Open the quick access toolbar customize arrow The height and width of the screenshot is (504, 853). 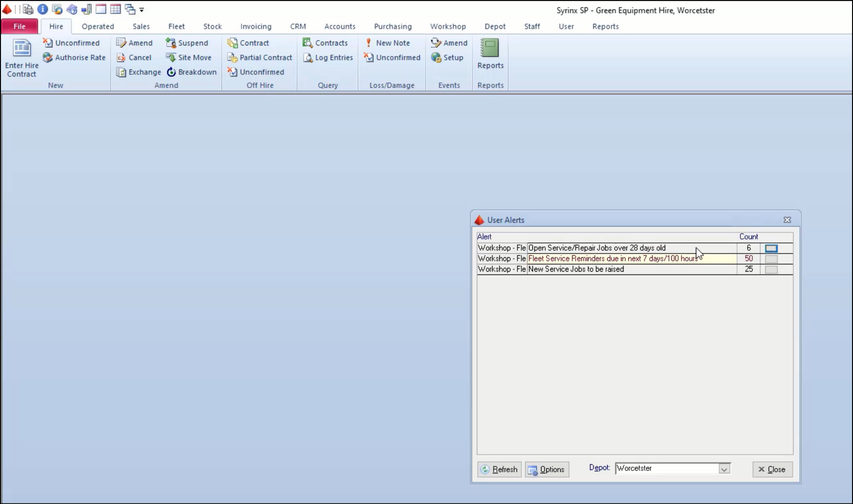[142, 10]
